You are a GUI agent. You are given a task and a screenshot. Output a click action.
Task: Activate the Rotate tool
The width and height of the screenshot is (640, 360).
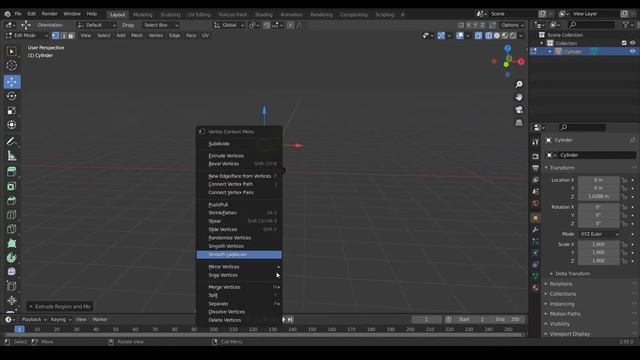point(12,96)
